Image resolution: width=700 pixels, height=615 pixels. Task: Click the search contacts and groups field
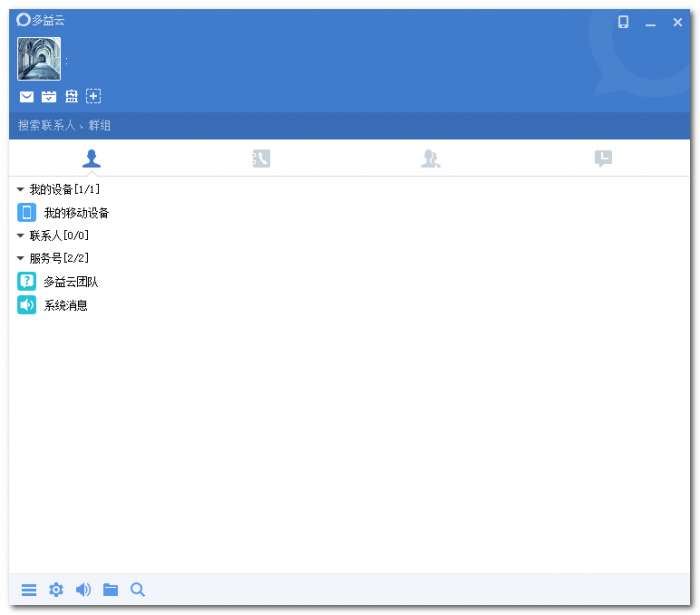point(349,125)
